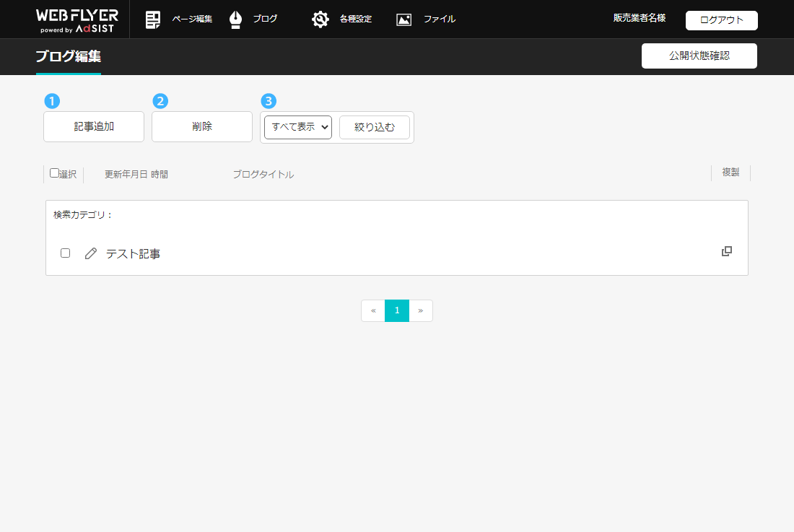Open the 各種設定 menu
Screen dimensions: 794x532
(356, 19)
